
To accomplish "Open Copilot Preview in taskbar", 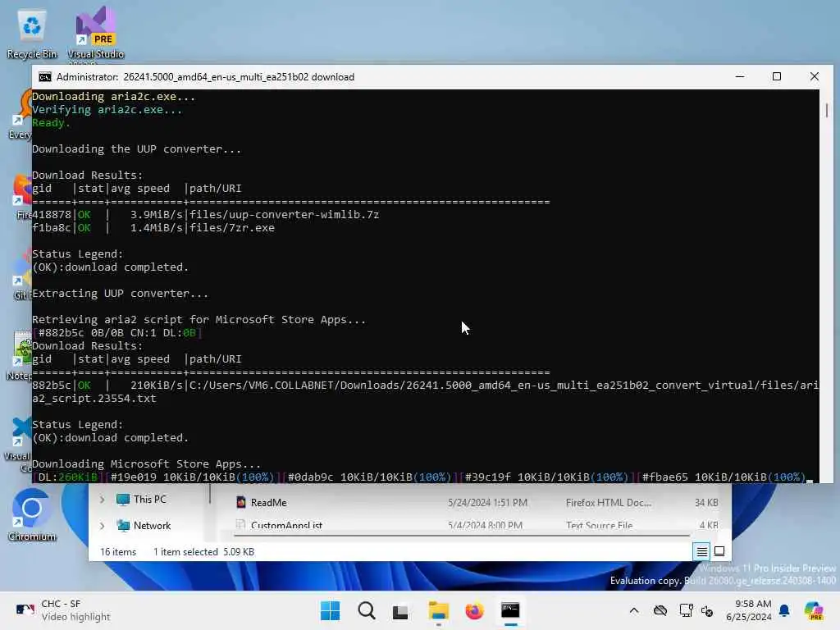I will 814,610.
